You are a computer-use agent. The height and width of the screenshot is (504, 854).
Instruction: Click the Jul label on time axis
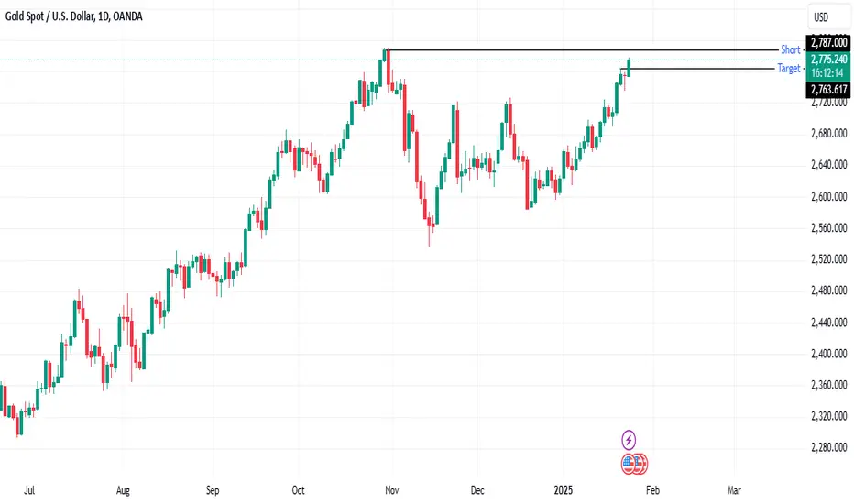click(29, 490)
